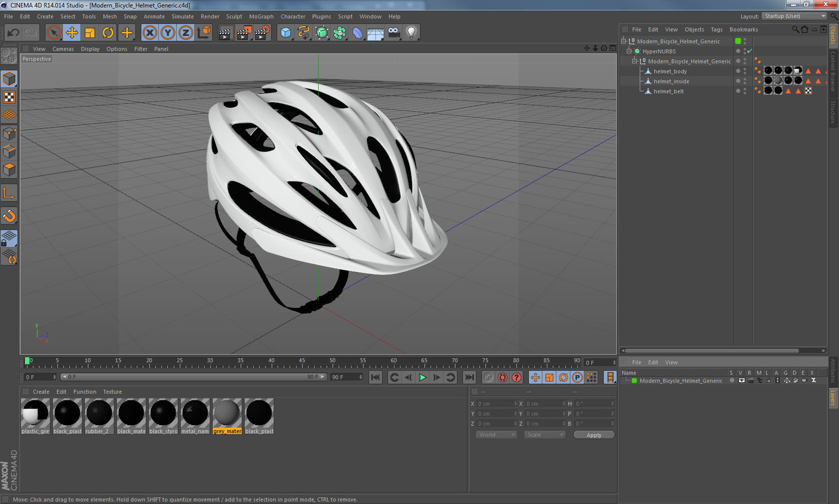Collapse nested Modern_Bicycle_Helmet_Generic null
839x504 pixels.
pos(635,61)
